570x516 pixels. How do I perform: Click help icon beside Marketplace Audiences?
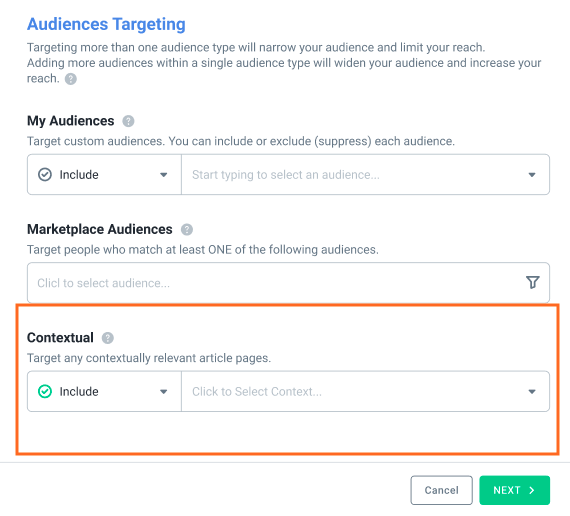187,229
